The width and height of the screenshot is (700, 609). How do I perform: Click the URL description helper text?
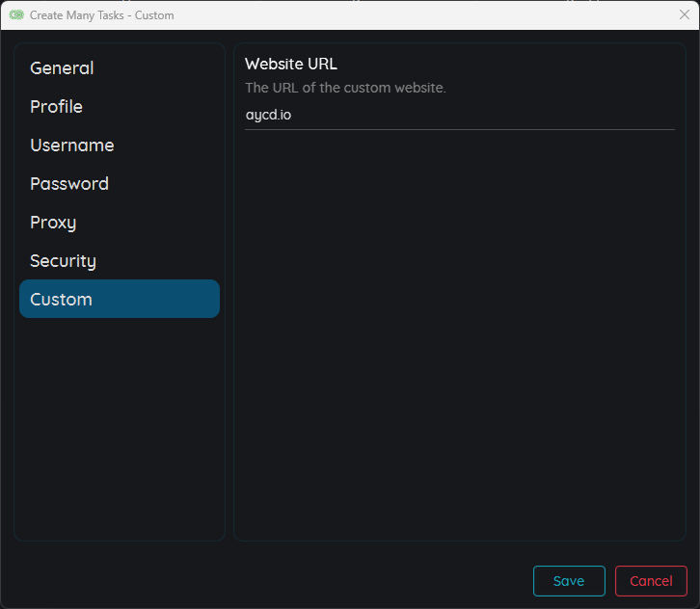click(345, 89)
